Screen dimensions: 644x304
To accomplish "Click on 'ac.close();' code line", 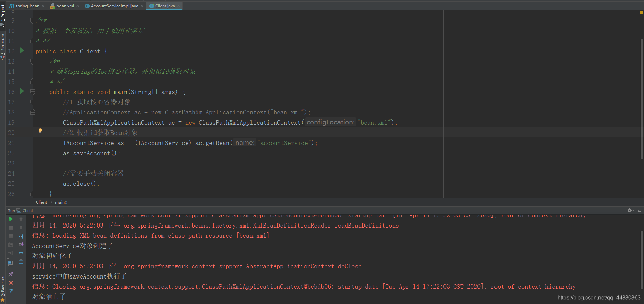I will point(81,184).
